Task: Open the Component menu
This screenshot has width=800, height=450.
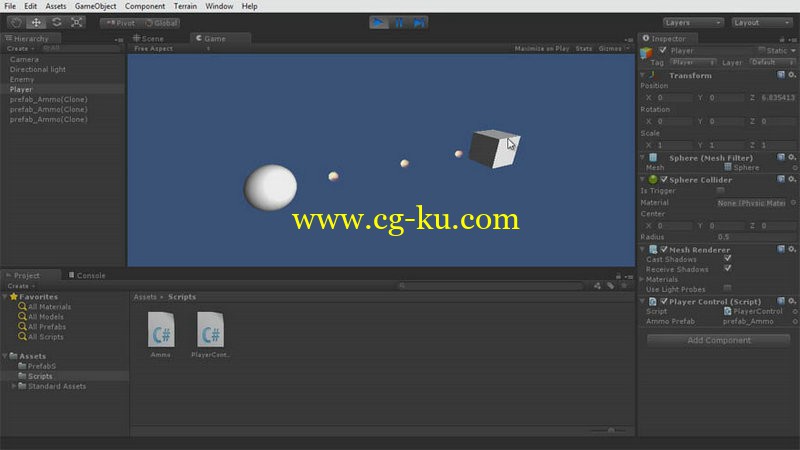Action: pos(145,6)
